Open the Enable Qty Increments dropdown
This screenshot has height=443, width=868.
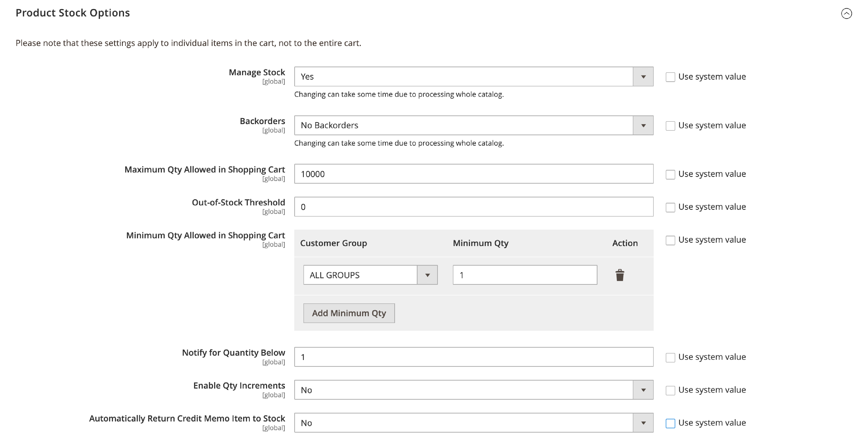473,390
